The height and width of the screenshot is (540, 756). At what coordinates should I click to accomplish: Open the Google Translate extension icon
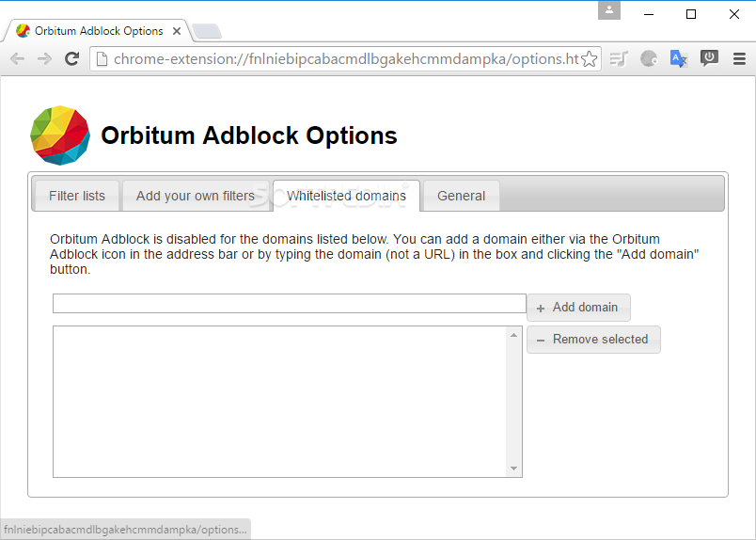click(679, 59)
